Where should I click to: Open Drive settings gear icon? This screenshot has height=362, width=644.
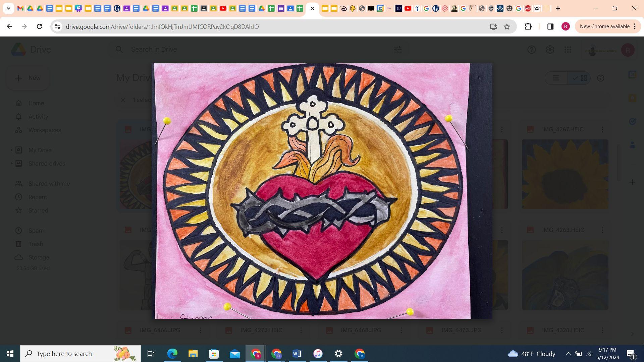550,50
